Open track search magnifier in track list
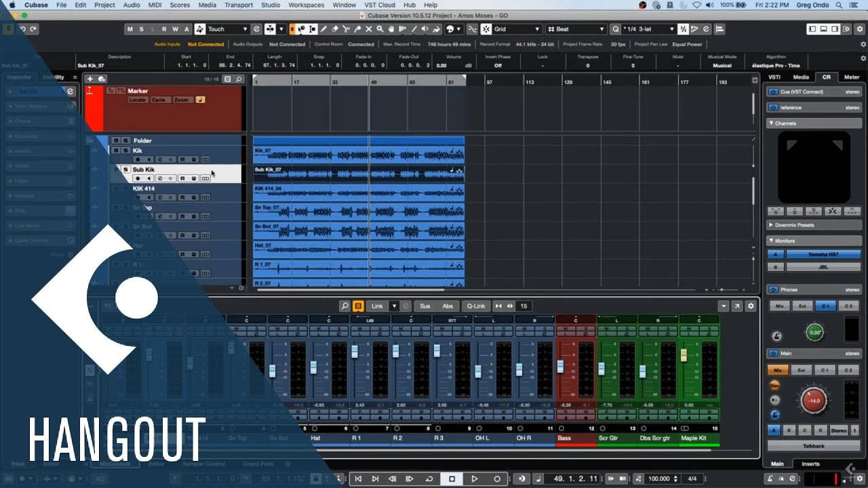868x488 pixels. [239, 79]
